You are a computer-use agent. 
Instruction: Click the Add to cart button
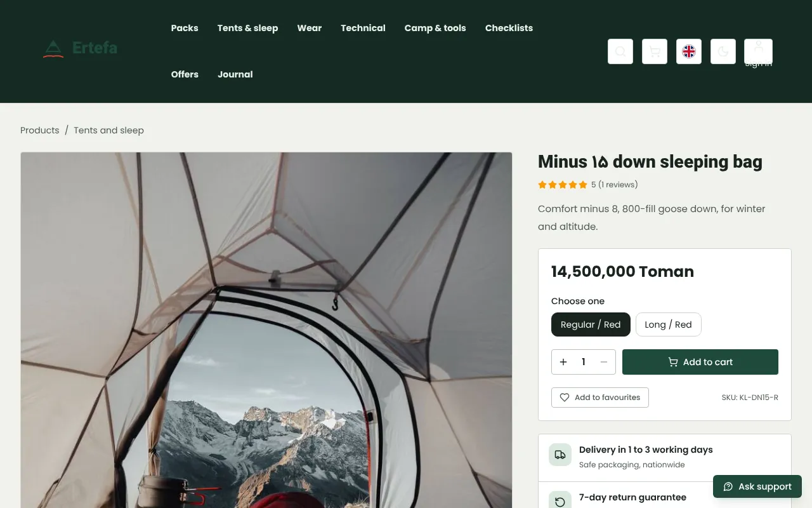(x=700, y=362)
